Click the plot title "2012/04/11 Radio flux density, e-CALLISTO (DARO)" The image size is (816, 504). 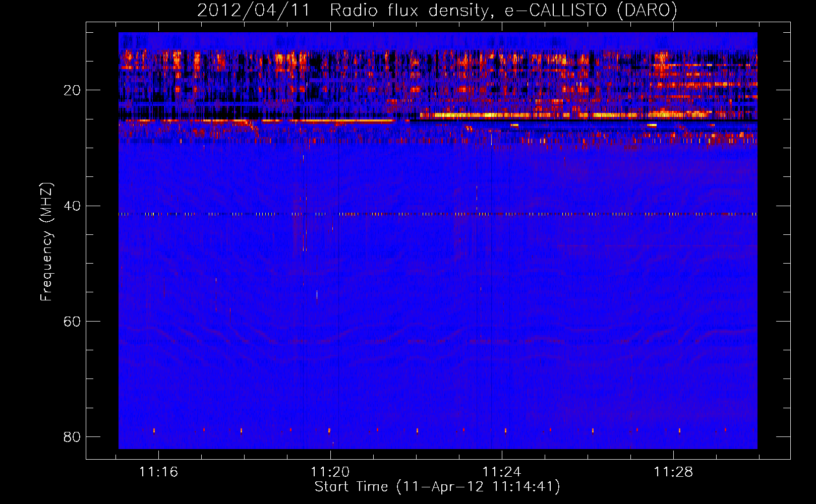[x=437, y=10]
